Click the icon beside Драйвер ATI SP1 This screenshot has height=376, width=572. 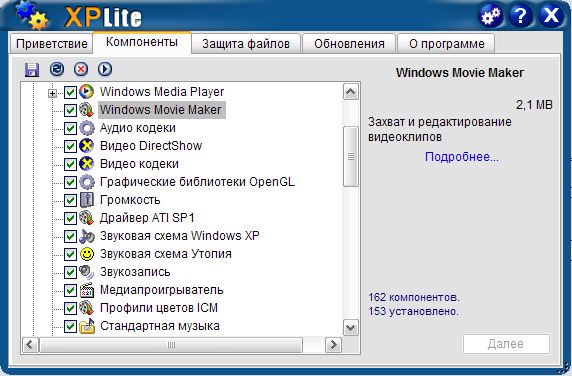86,218
